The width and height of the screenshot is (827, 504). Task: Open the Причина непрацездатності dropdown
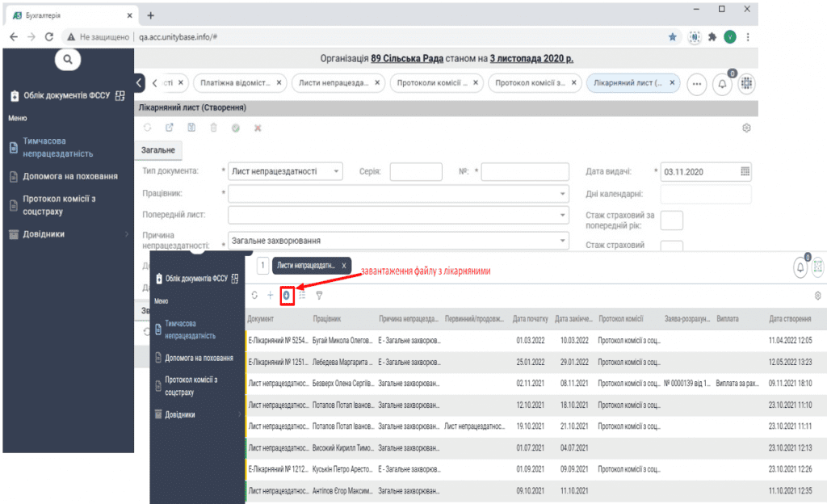pos(563,241)
